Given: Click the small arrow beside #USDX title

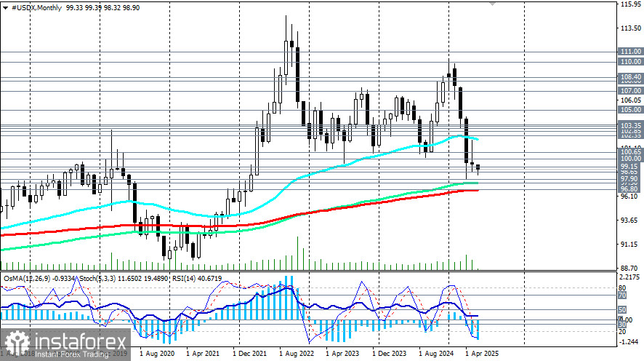Looking at the screenshot, I should (7, 6).
